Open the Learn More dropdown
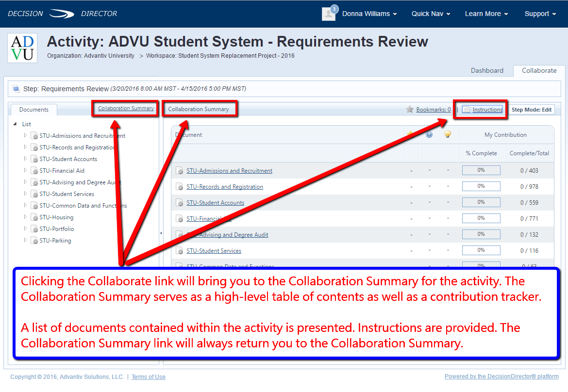 point(486,14)
